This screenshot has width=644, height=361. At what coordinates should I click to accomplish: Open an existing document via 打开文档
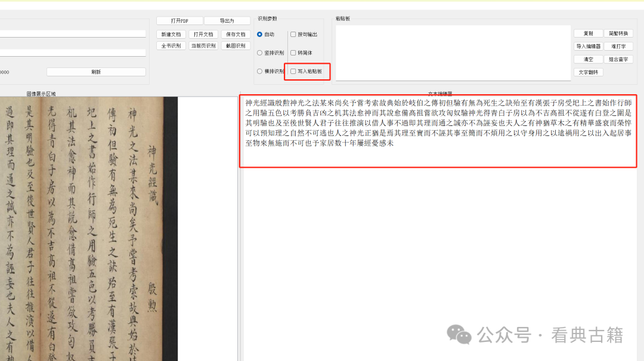tap(203, 34)
